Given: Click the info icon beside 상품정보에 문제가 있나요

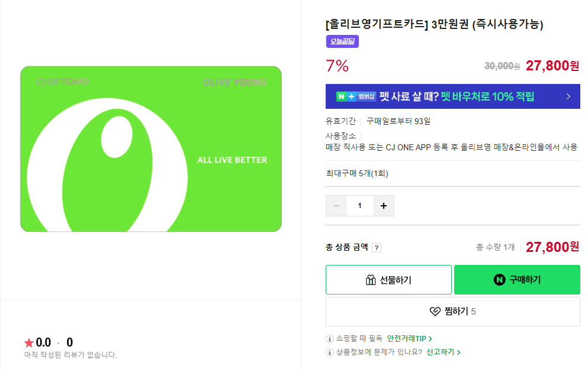Looking at the screenshot, I should pyautogui.click(x=330, y=352).
